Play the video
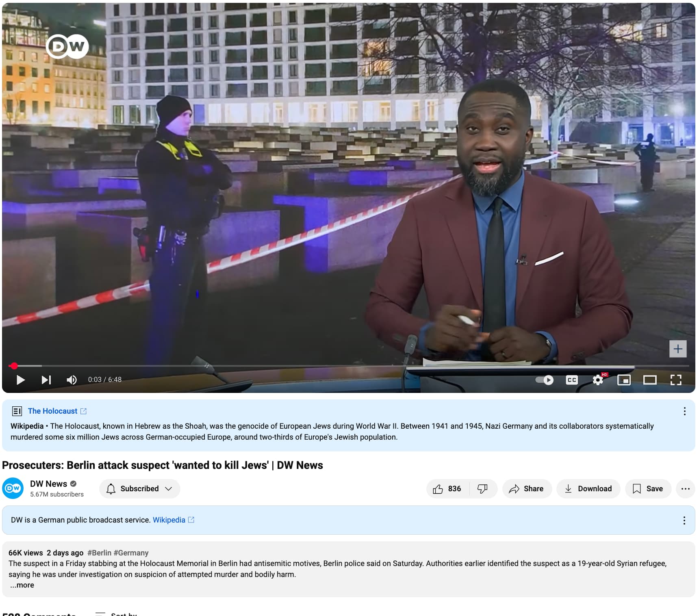The width and height of the screenshot is (699, 616). point(20,380)
